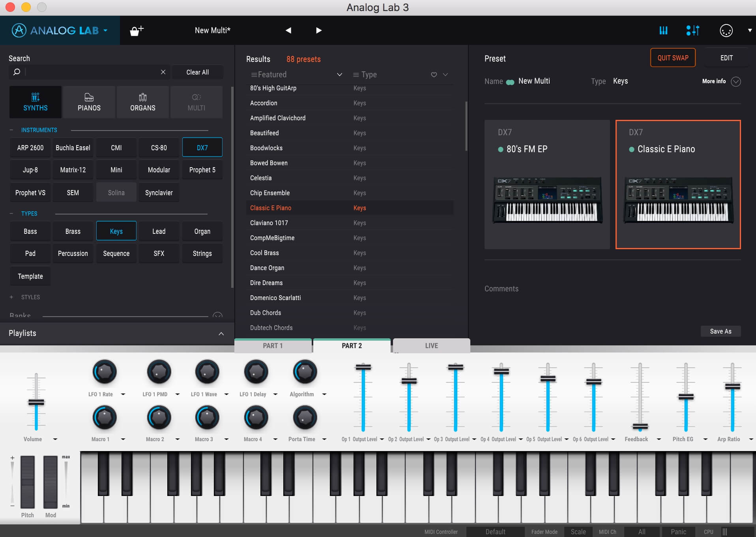The height and width of the screenshot is (537, 756).
Task: Click the Porta Time knob
Action: pos(305,417)
